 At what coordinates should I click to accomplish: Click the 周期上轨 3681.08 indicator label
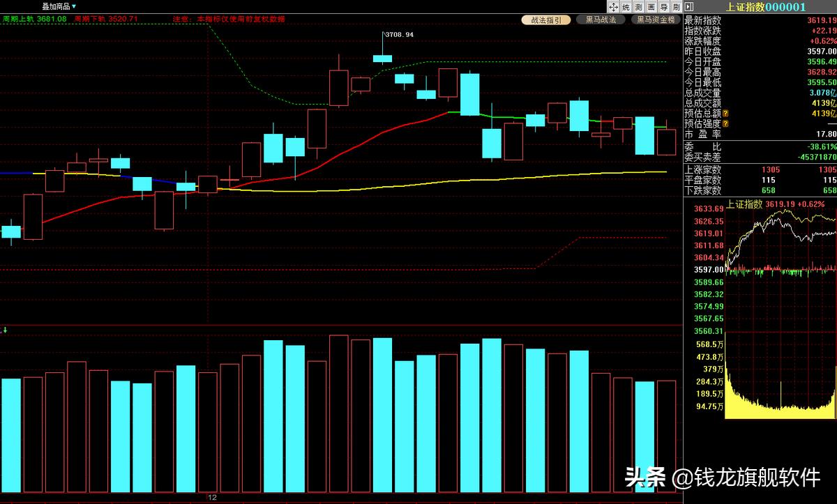(x=34, y=19)
